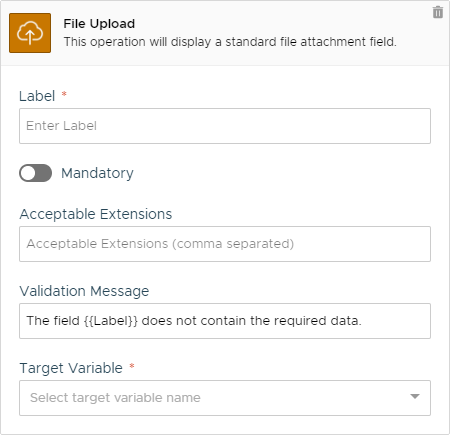Image resolution: width=450 pixels, height=435 pixels.
Task: Open the Target Variable dropdown arrow
Action: (415, 397)
